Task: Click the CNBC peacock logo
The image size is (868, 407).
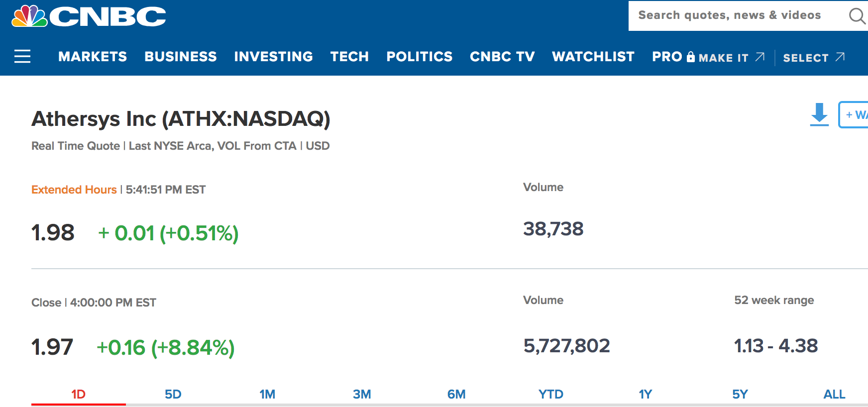Action: [x=89, y=16]
